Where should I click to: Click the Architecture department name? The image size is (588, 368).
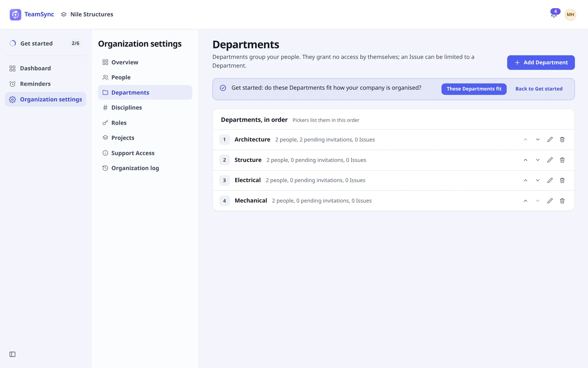(252, 140)
